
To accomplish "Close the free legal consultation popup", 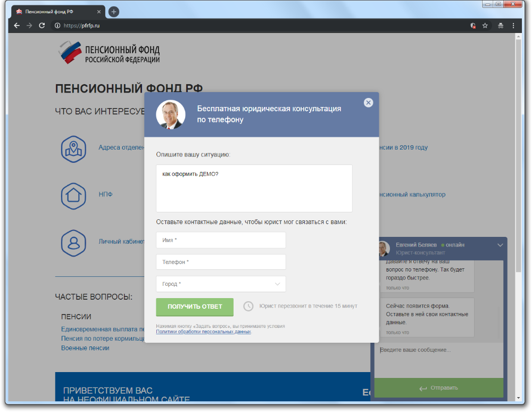I will 368,103.
